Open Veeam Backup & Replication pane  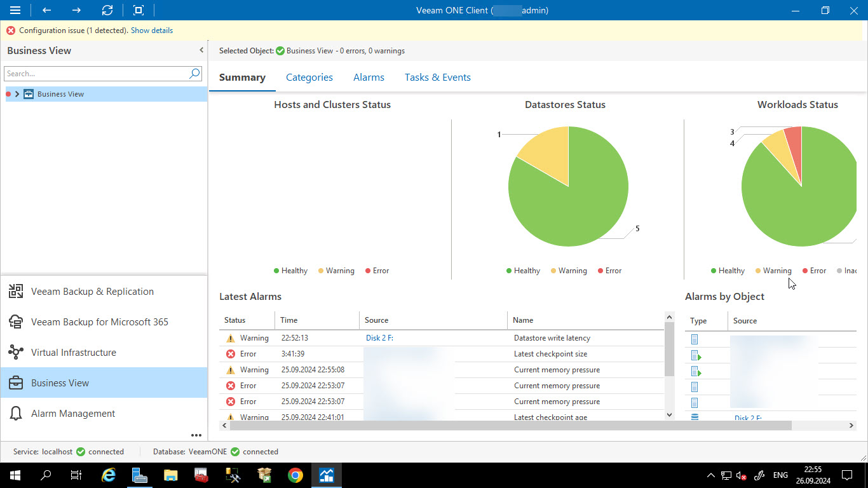(104, 292)
